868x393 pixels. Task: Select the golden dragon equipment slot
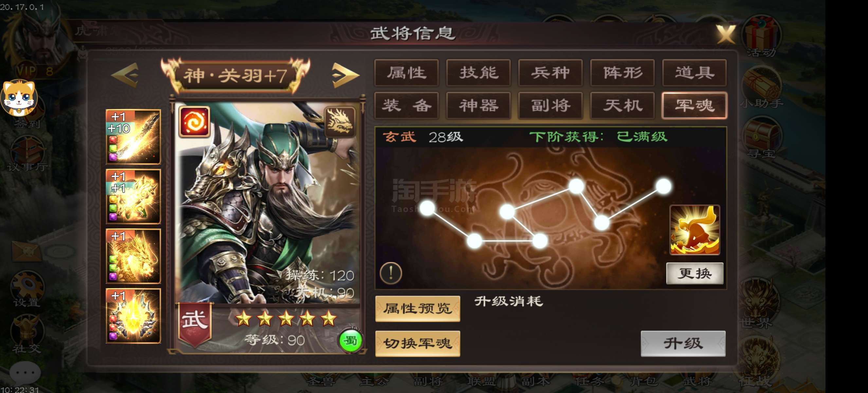click(x=134, y=256)
